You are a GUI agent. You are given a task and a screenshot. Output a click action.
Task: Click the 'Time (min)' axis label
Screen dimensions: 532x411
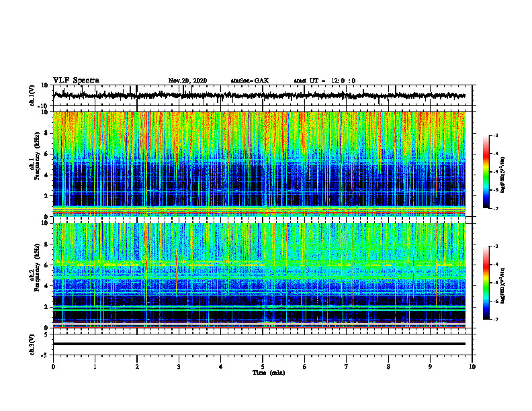tap(269, 373)
